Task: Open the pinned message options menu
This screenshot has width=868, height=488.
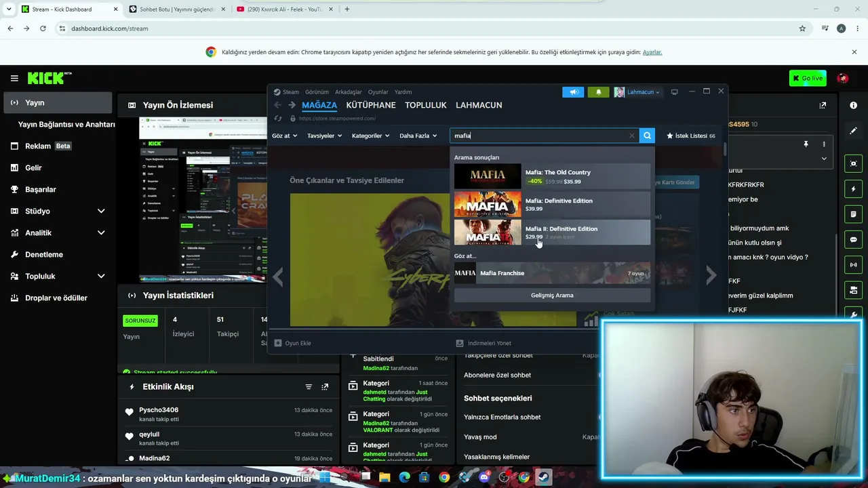Action: 824,144
